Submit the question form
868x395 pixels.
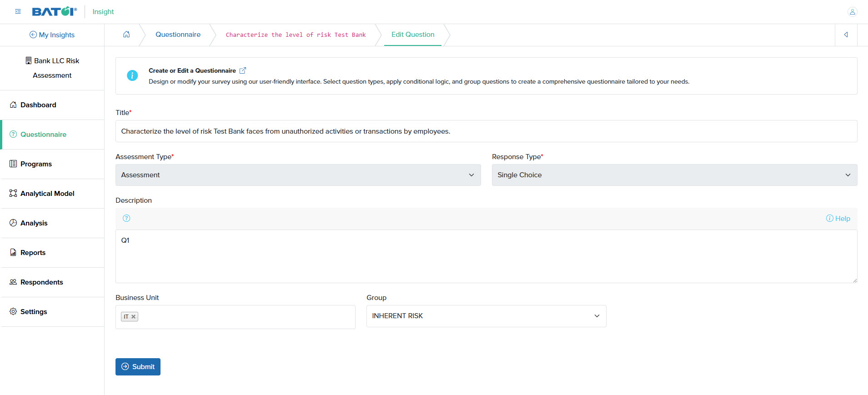point(138,367)
